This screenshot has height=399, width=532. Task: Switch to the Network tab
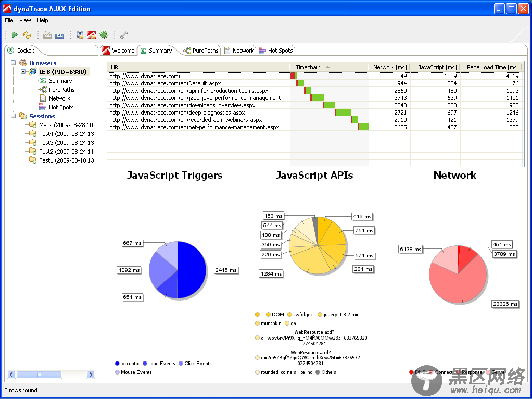[x=239, y=51]
